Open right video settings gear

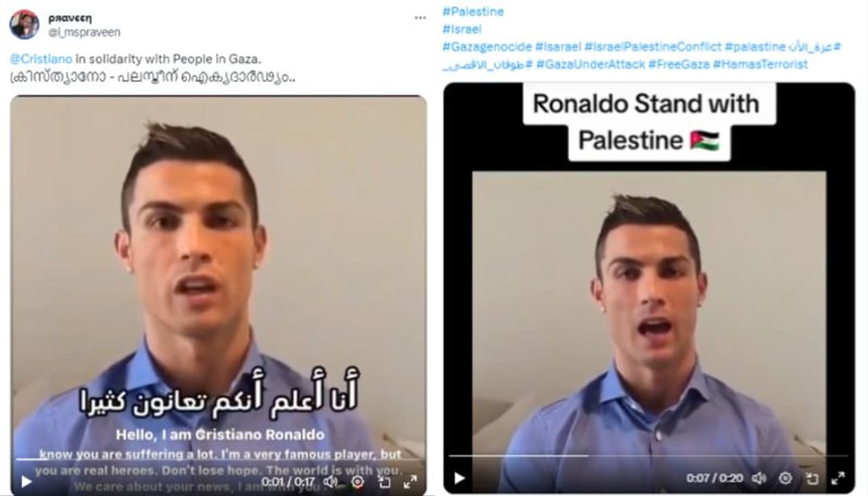coord(785,478)
